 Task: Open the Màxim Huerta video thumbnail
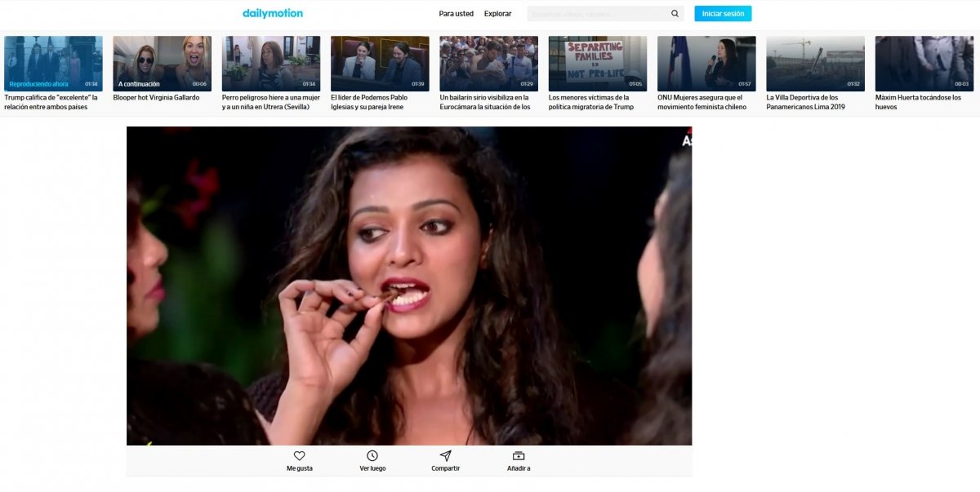point(924,63)
